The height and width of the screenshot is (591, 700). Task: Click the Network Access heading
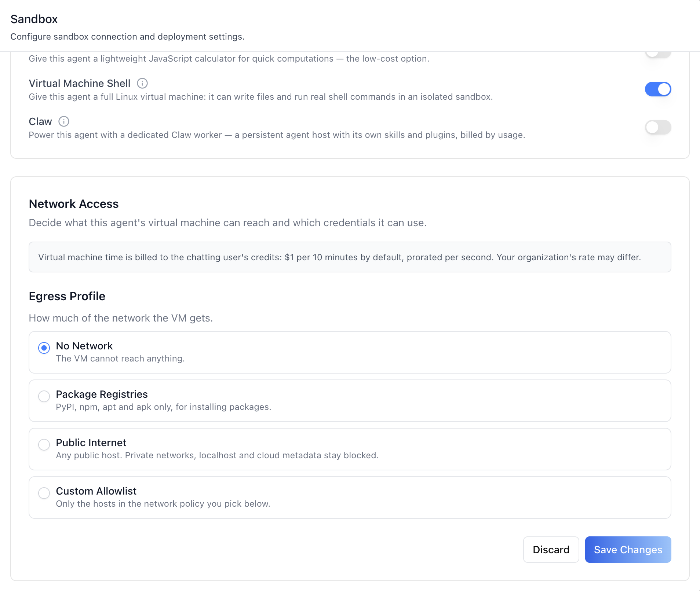74,204
